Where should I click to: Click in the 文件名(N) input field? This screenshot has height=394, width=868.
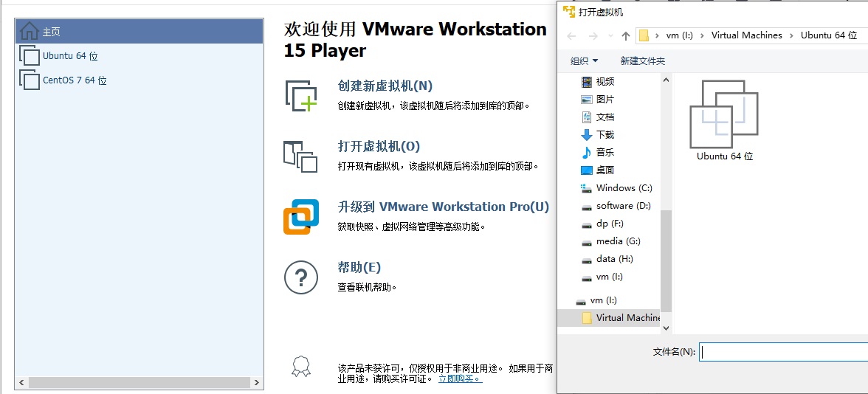click(783, 352)
